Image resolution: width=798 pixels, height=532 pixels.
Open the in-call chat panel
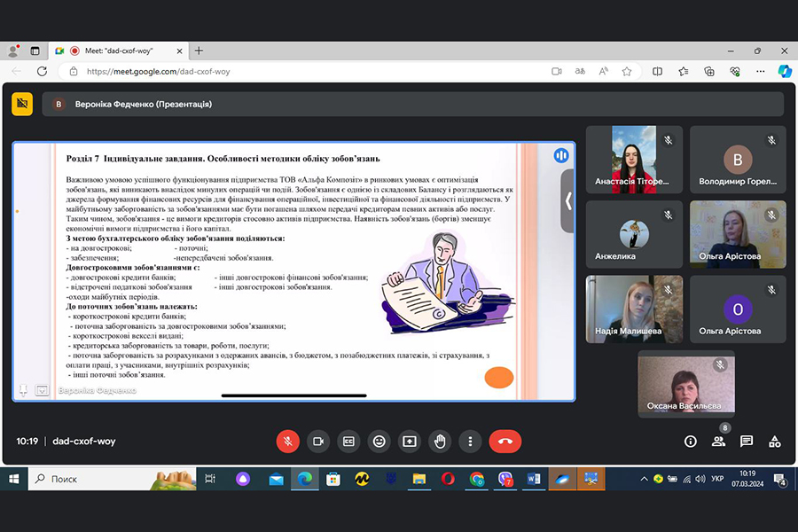(747, 442)
